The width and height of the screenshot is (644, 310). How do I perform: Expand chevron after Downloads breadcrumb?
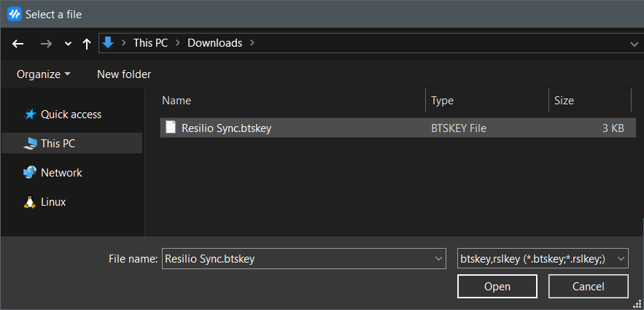click(252, 43)
